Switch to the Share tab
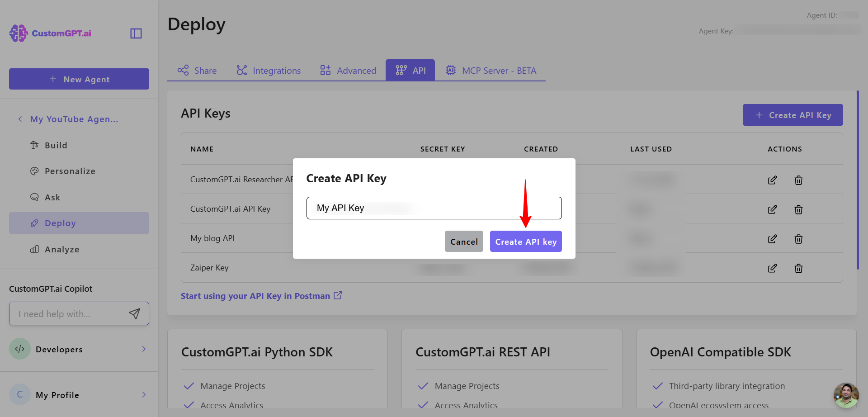The height and width of the screenshot is (417, 868). [197, 71]
